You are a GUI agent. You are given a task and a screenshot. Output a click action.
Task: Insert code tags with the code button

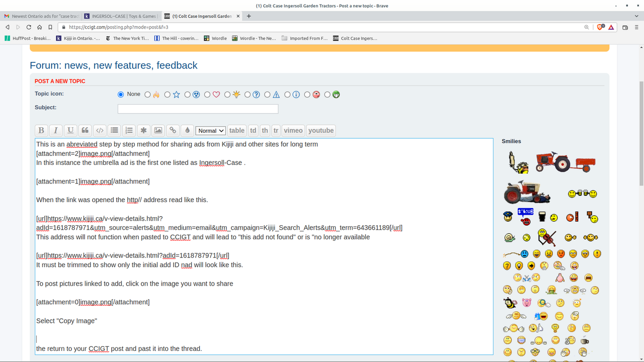[100, 130]
